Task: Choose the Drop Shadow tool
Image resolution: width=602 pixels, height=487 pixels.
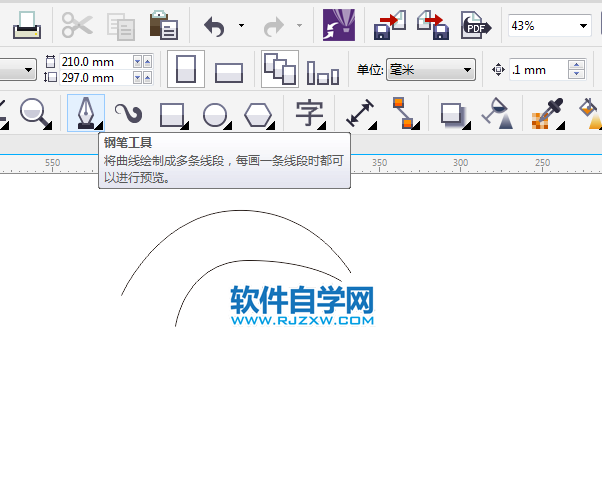Action: (452, 113)
